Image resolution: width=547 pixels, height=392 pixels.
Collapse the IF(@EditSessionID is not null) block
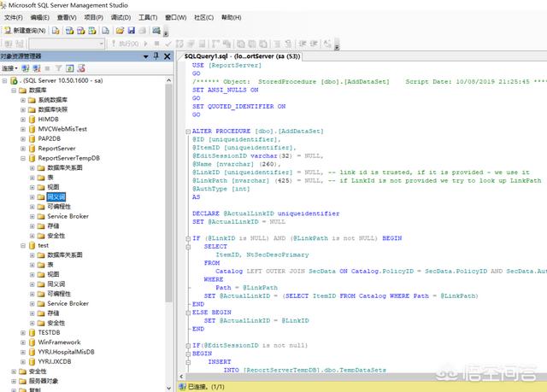tap(188, 346)
